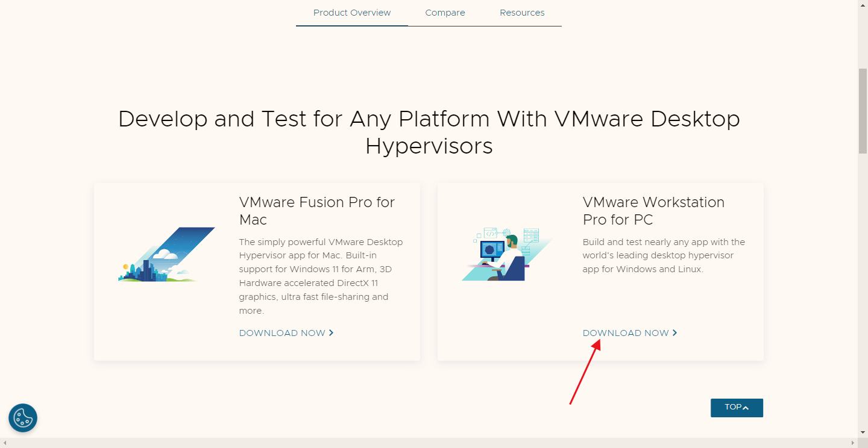Click the horizontal scrollbar left arrow
This screenshot has width=868, height=448.
click(x=5, y=443)
